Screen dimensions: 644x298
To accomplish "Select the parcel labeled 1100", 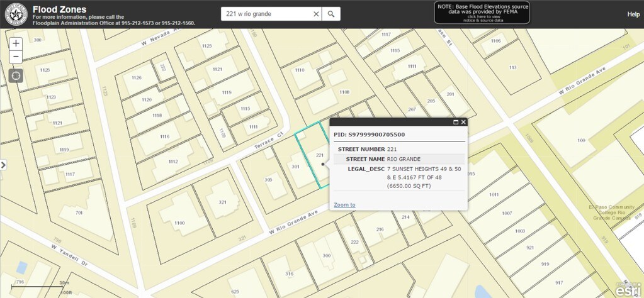I will click(x=179, y=223).
